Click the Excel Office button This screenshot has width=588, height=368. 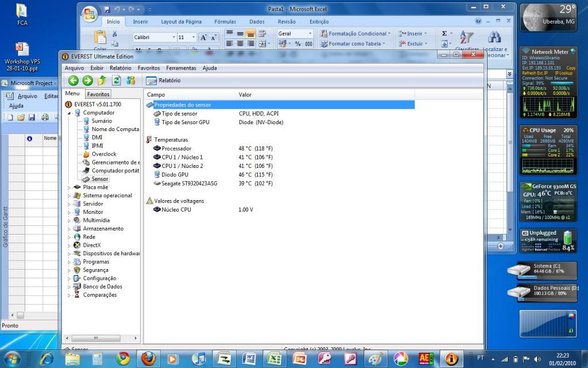point(90,14)
